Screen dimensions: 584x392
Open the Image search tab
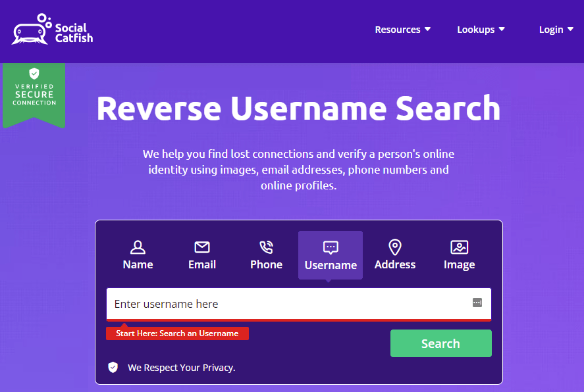[x=459, y=255]
